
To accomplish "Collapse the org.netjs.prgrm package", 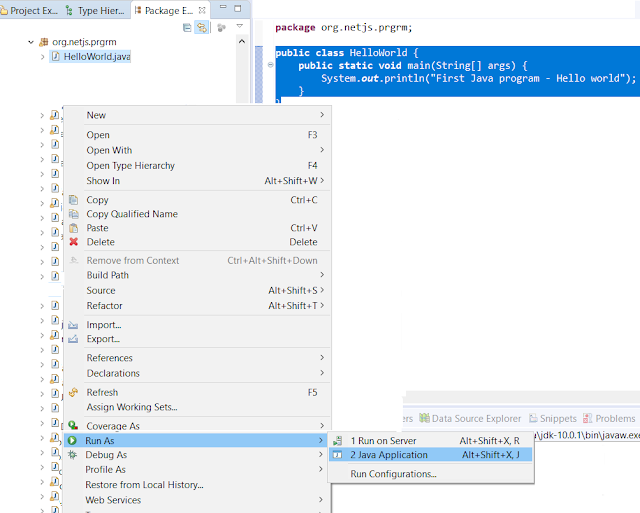I will coord(31,42).
